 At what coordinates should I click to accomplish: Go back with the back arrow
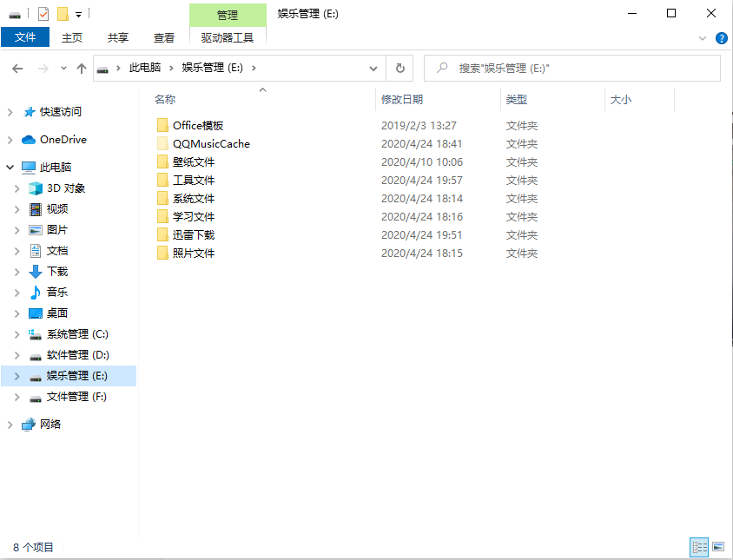click(x=17, y=69)
